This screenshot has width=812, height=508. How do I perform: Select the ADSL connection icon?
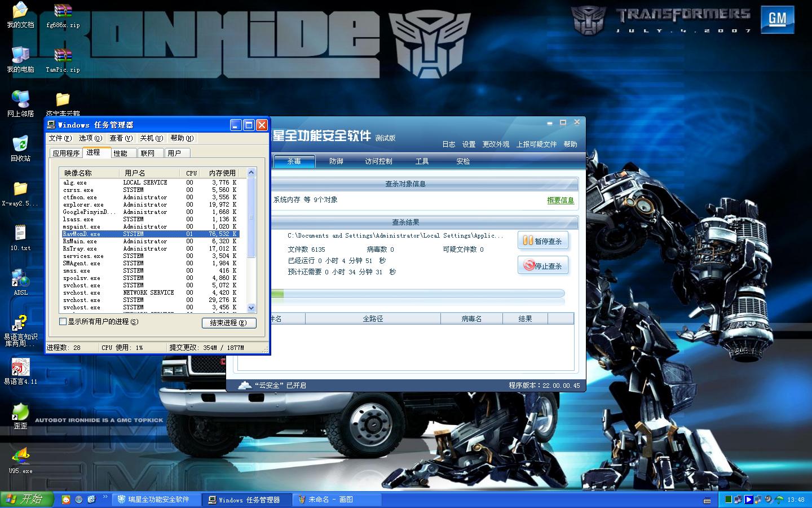pyautogui.click(x=20, y=282)
